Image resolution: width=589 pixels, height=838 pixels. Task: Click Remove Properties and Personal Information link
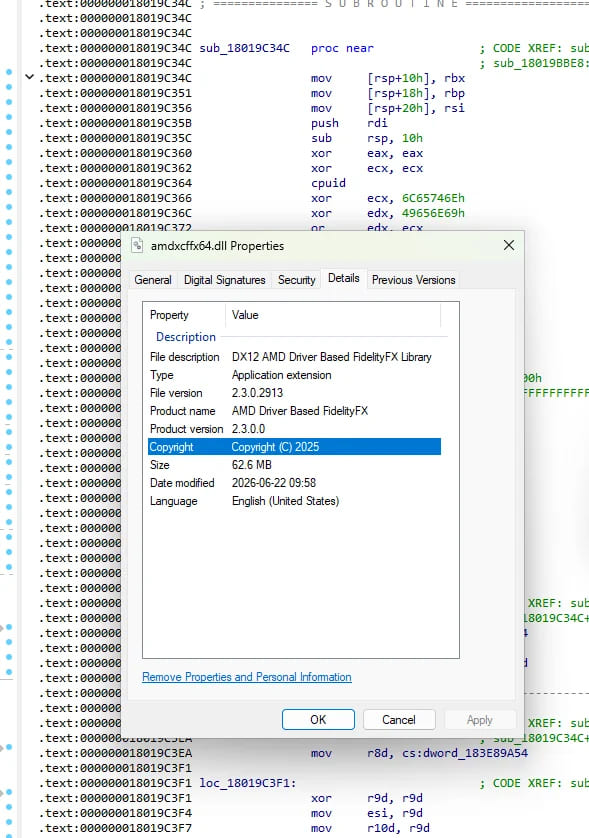[246, 677]
